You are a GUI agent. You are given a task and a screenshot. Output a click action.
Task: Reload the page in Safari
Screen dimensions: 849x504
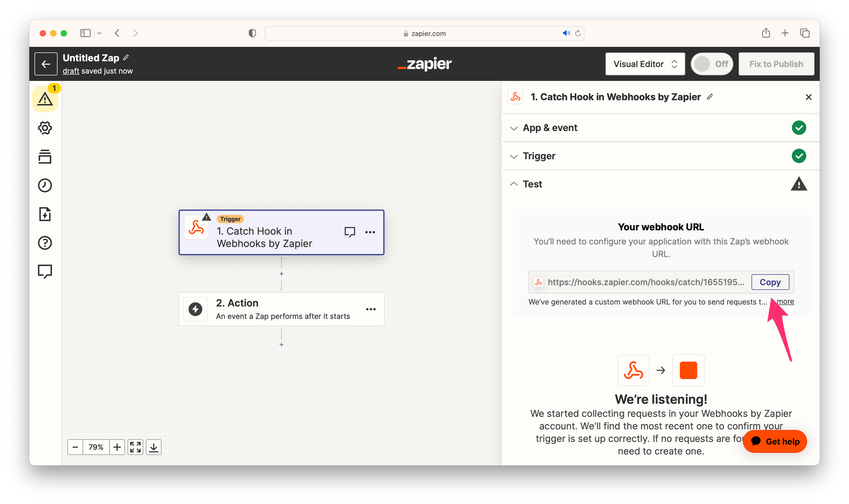pyautogui.click(x=578, y=33)
